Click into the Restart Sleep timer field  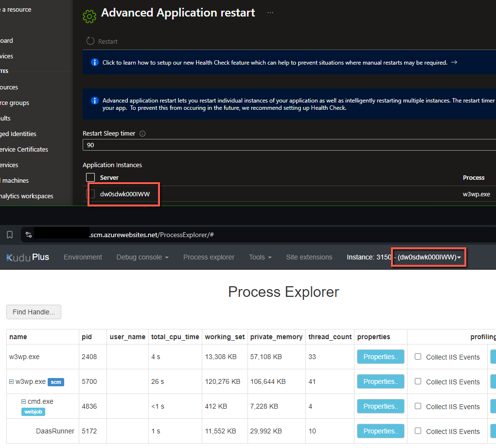tap(289, 145)
